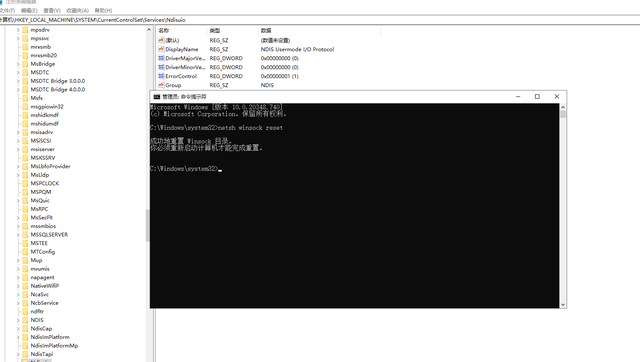Click the Command Prompt scroll-down arrow
The image size is (640, 362).
pyautogui.click(x=563, y=304)
